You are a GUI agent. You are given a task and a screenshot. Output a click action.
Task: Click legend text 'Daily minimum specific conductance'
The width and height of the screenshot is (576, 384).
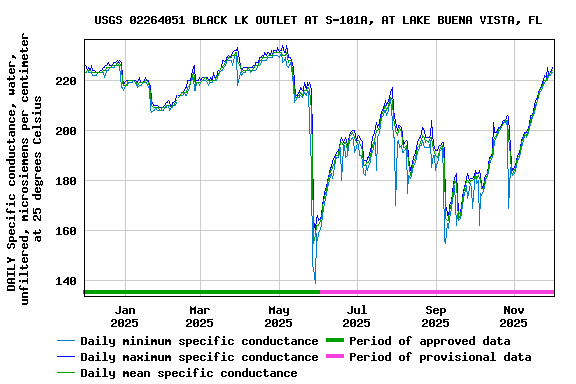pos(199,341)
